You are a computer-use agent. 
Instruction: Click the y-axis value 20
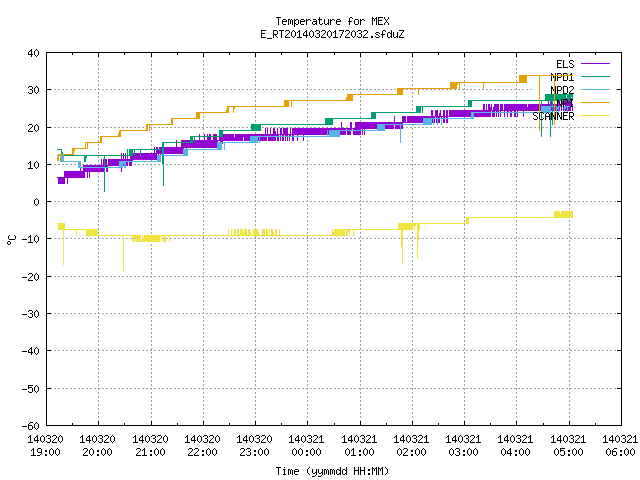click(33, 128)
